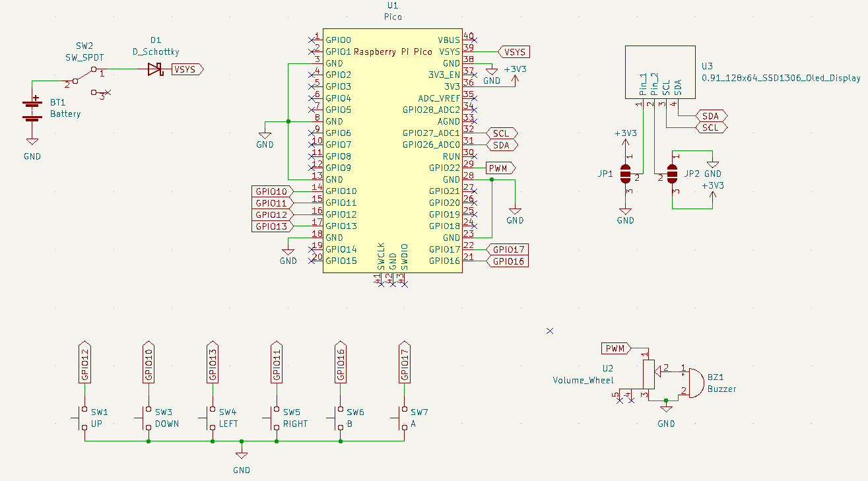Click the 0.91_128x64_SSD1306_Oled_Display value text

pos(781,78)
